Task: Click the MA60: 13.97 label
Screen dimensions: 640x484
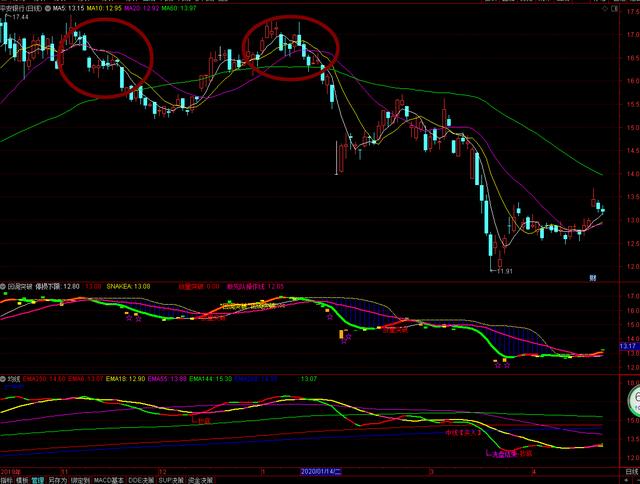Action: click(179, 8)
